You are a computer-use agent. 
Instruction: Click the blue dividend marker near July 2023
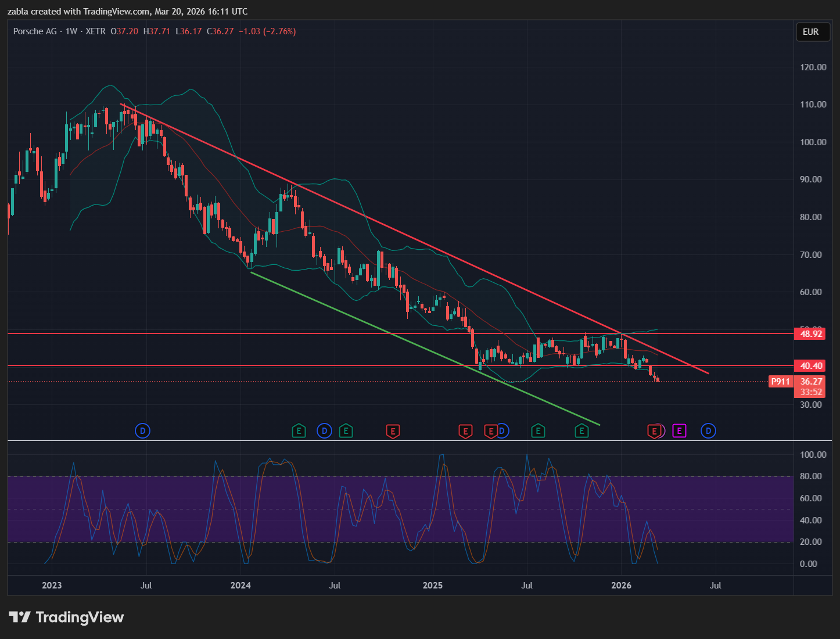[142, 430]
